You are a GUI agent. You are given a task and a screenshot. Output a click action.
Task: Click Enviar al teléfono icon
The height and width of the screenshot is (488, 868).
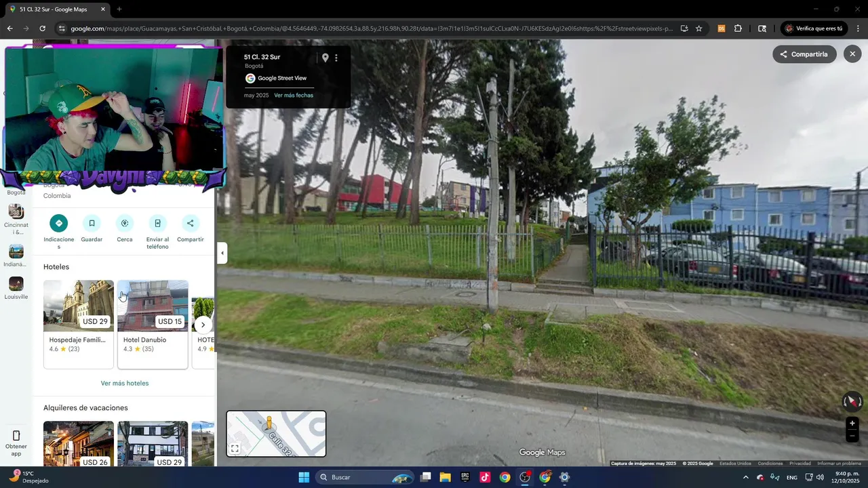pyautogui.click(x=157, y=223)
